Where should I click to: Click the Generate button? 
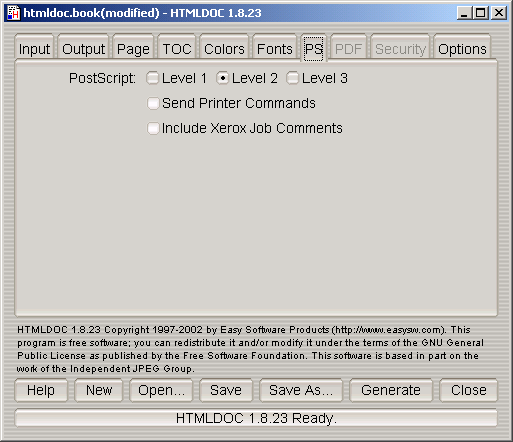pyautogui.click(x=391, y=390)
